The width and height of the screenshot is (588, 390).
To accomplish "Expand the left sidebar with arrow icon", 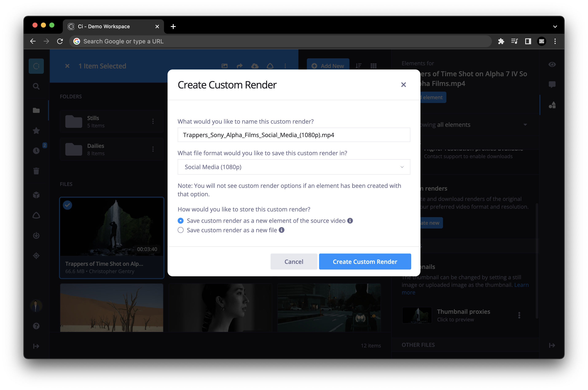I will coord(36,346).
